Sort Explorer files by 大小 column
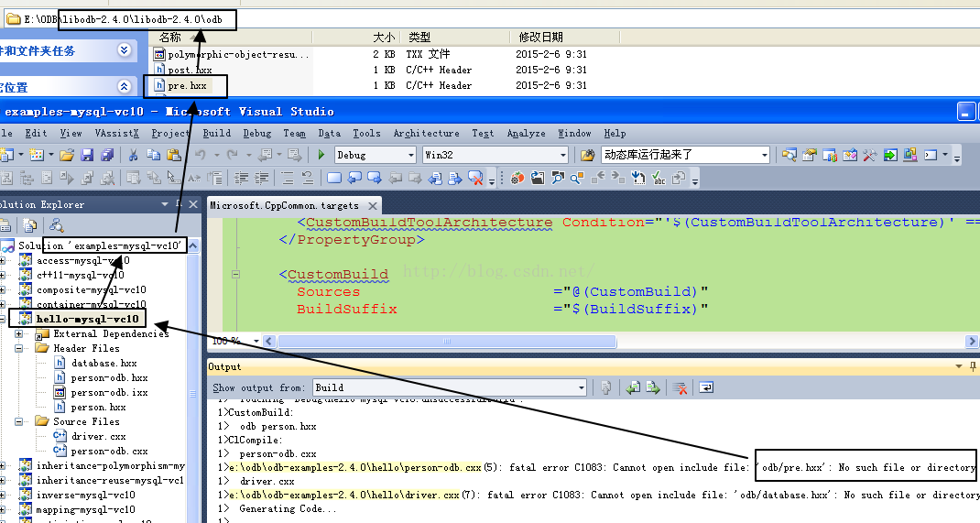The image size is (980, 523). [x=383, y=37]
